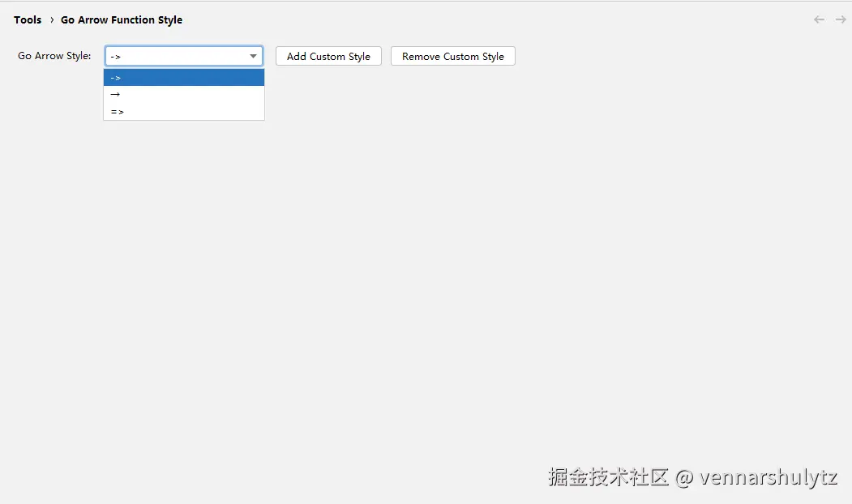Navigate forward with the right arrow icon
The width and height of the screenshot is (852, 504).
tap(841, 19)
